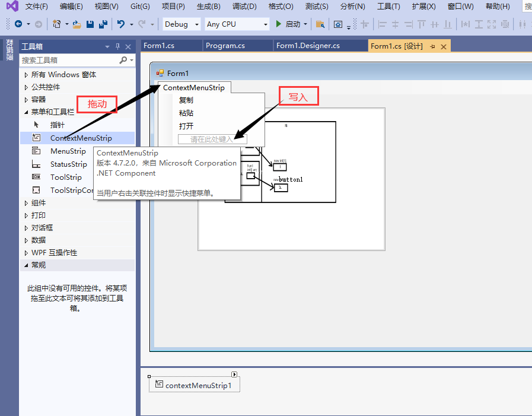
Task: Toggle auto-hide pin on the toolbox panel
Action: pyautogui.click(x=118, y=46)
